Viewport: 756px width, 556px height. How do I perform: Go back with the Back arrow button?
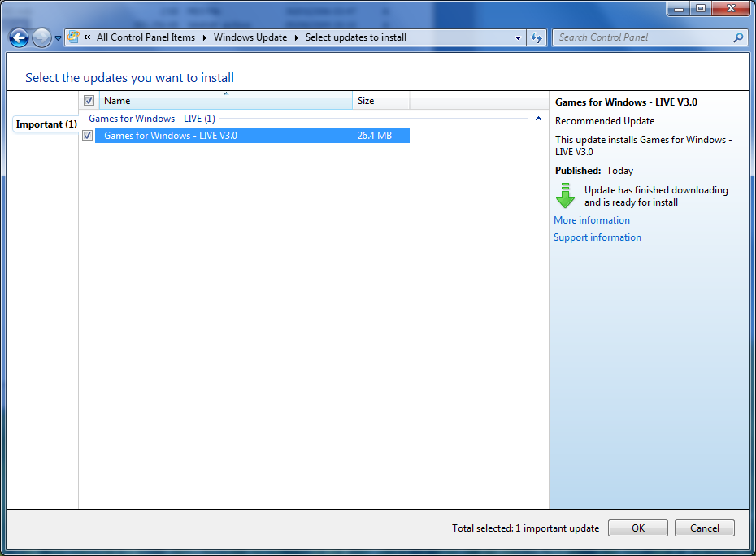20,37
